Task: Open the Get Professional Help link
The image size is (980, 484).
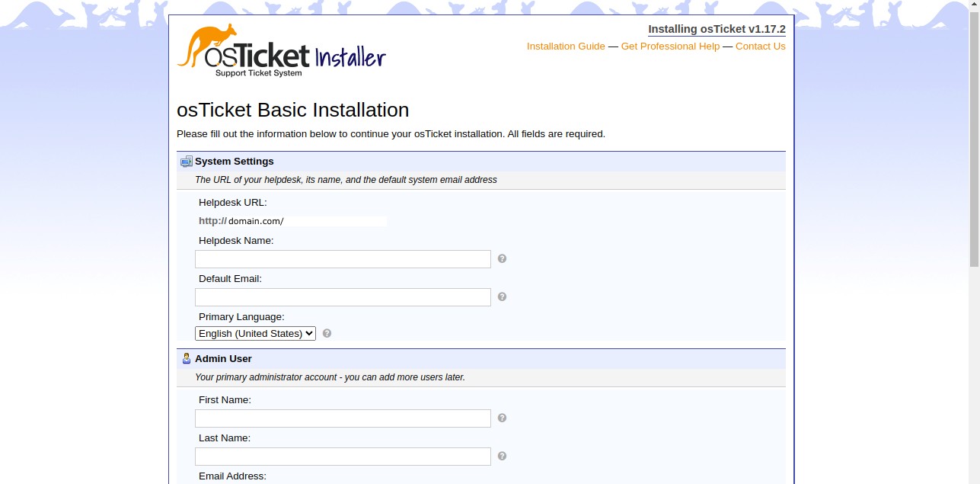Action: 670,46
